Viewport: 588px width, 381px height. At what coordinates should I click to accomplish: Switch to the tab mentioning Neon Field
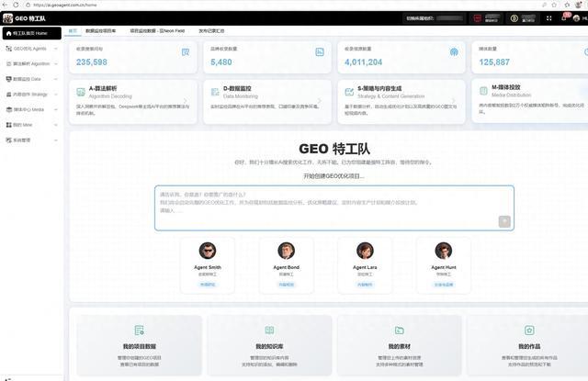click(157, 31)
